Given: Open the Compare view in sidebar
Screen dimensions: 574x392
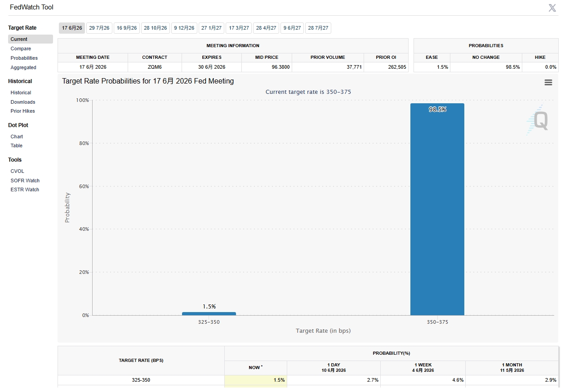Looking at the screenshot, I should point(21,48).
